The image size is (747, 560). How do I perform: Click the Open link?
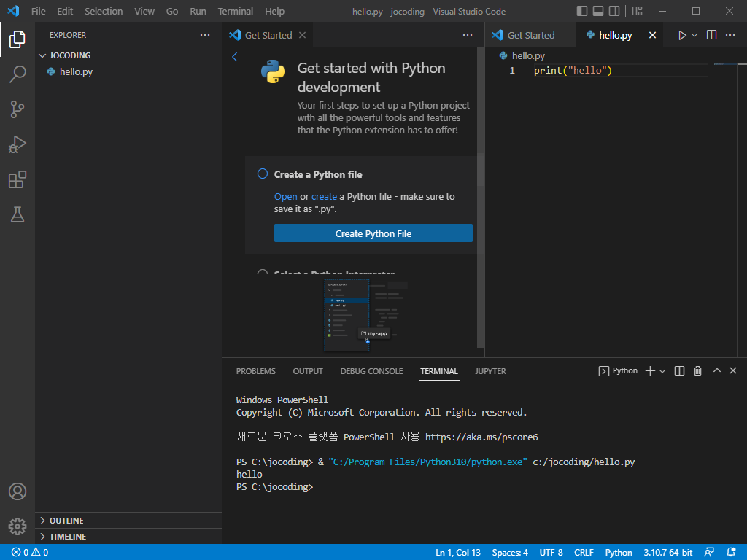[285, 196]
